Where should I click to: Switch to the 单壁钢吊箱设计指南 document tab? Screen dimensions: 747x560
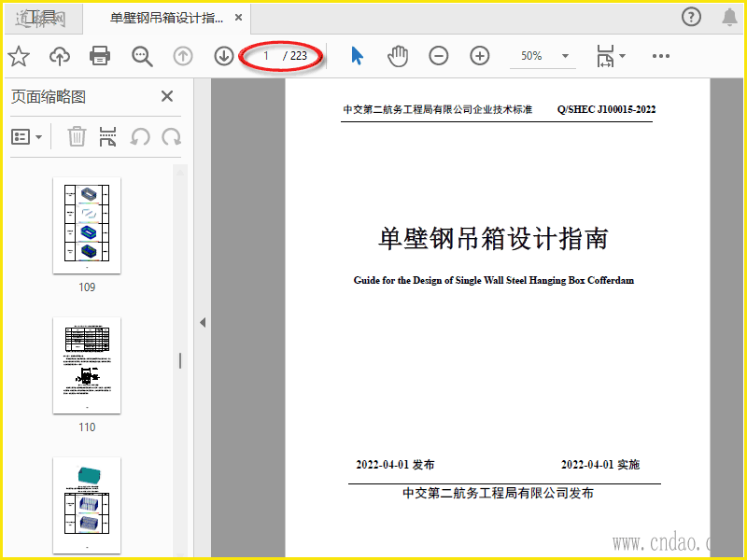click(165, 18)
